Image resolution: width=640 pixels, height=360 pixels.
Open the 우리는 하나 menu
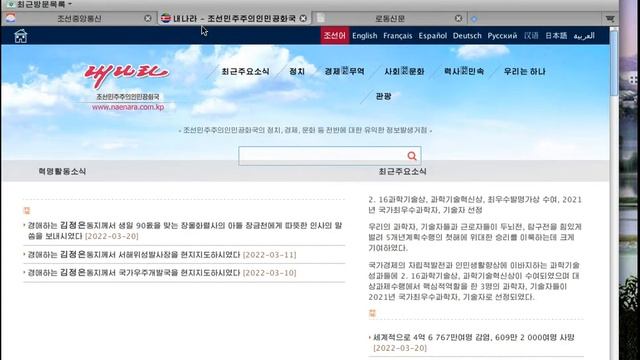coord(524,71)
